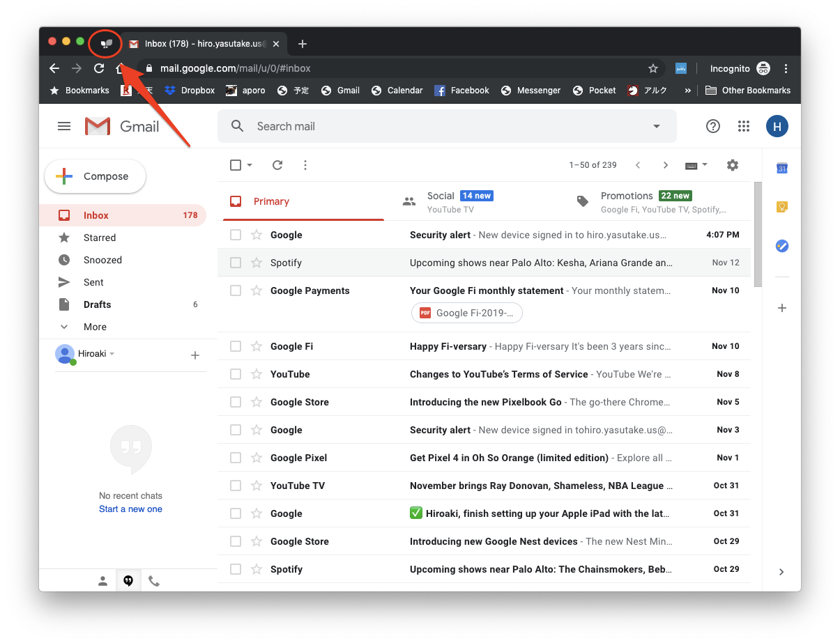The width and height of the screenshot is (840, 643).
Task: Refresh the inbox mail list
Action: (277, 165)
